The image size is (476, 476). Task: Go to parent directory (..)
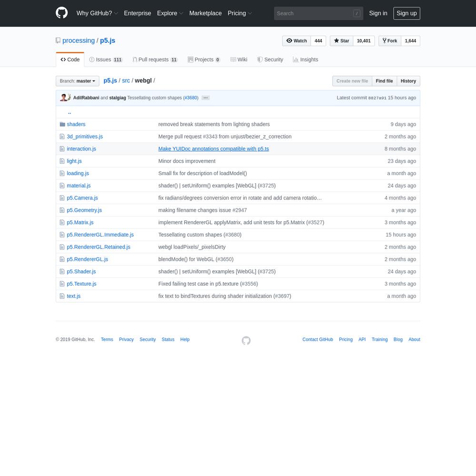[69, 112]
